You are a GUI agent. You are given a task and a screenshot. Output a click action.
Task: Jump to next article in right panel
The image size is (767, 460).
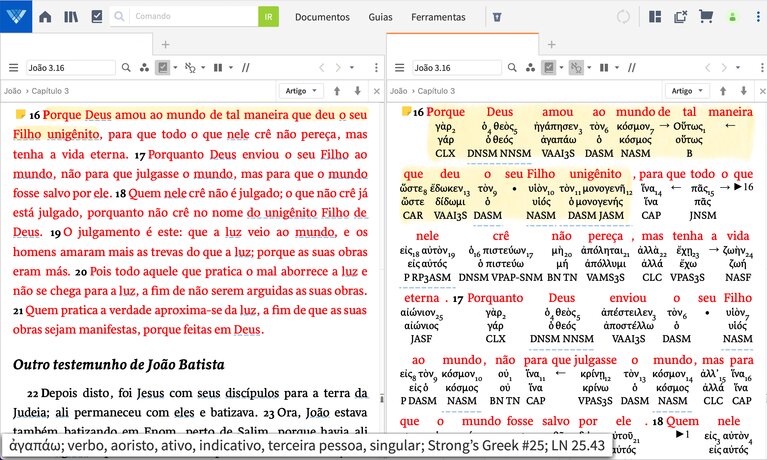pos(744,91)
